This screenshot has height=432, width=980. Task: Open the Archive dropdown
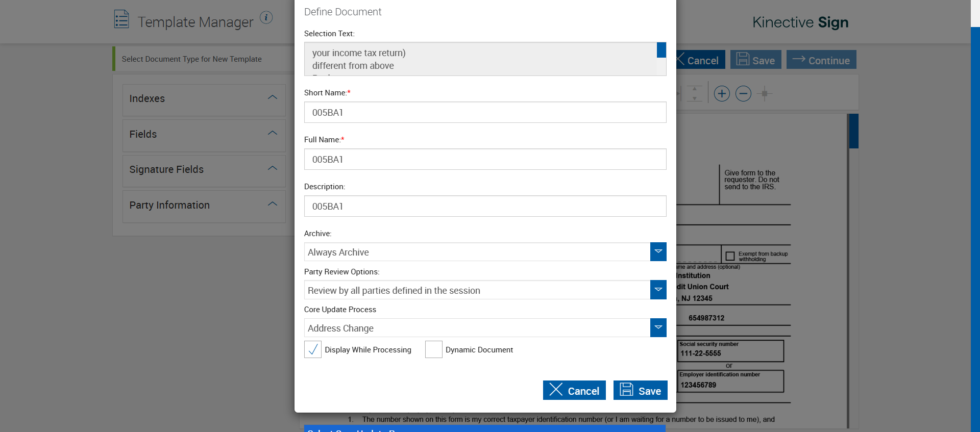(658, 251)
